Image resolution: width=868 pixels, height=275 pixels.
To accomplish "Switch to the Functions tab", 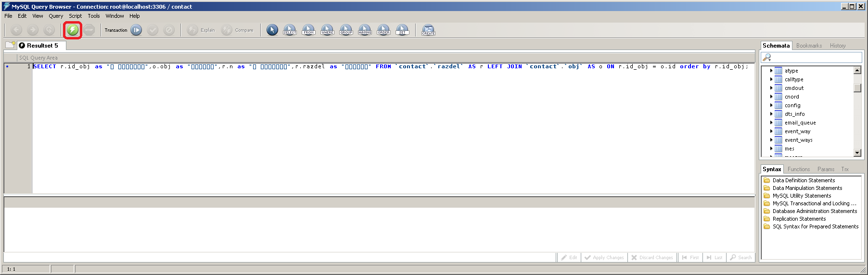I will pos(799,169).
